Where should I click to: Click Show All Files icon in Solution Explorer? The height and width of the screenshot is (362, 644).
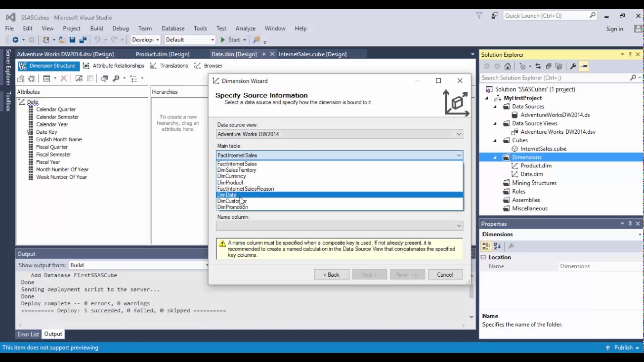[x=559, y=66]
